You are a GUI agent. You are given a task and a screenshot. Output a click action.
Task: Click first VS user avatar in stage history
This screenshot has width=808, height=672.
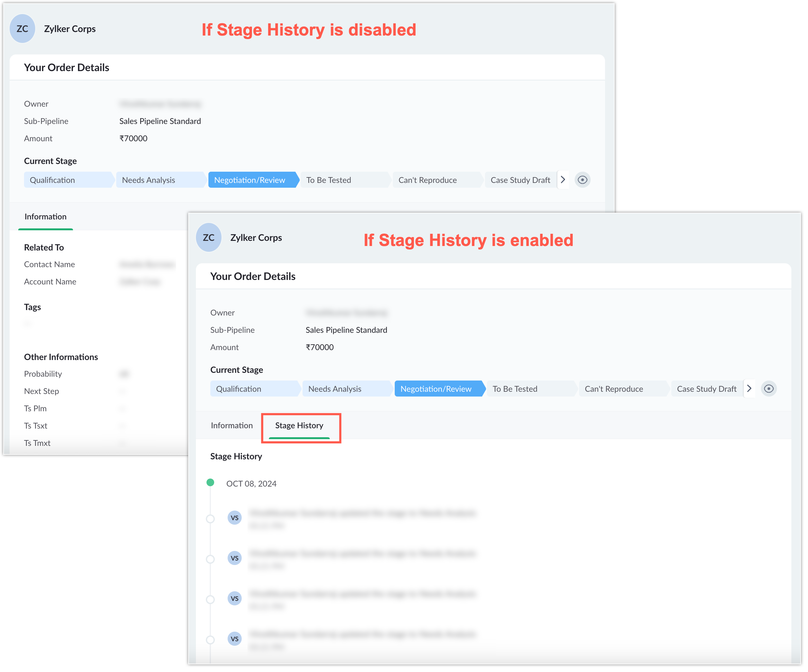234,518
